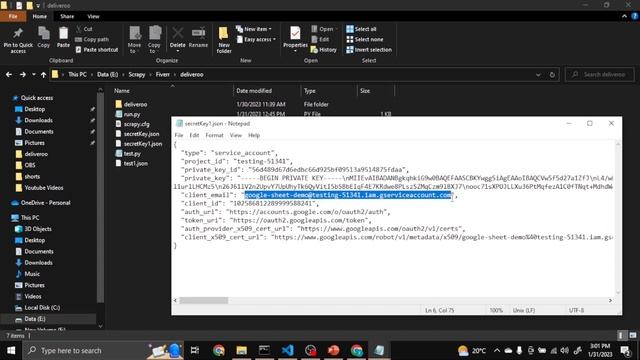This screenshot has width=640, height=360.
Task: Open Notepad Help menu
Action: click(254, 135)
